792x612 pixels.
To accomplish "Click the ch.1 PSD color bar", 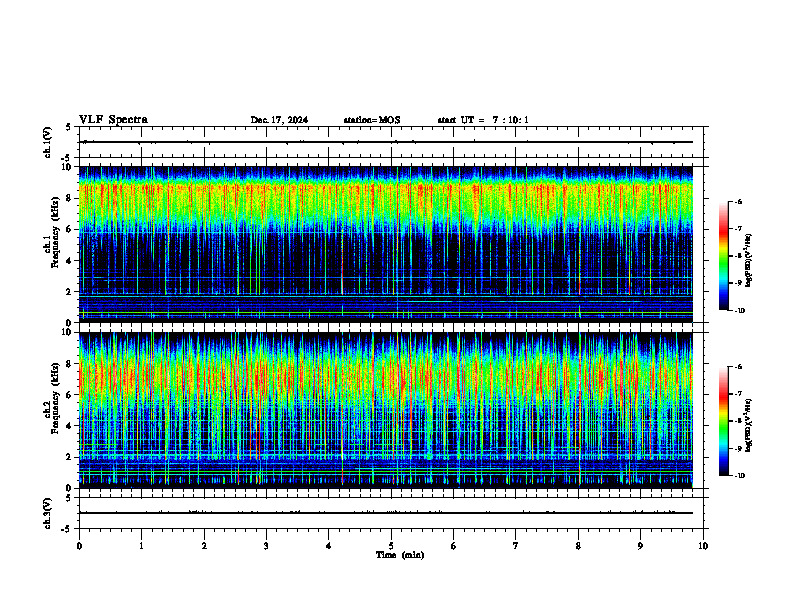I will [723, 256].
